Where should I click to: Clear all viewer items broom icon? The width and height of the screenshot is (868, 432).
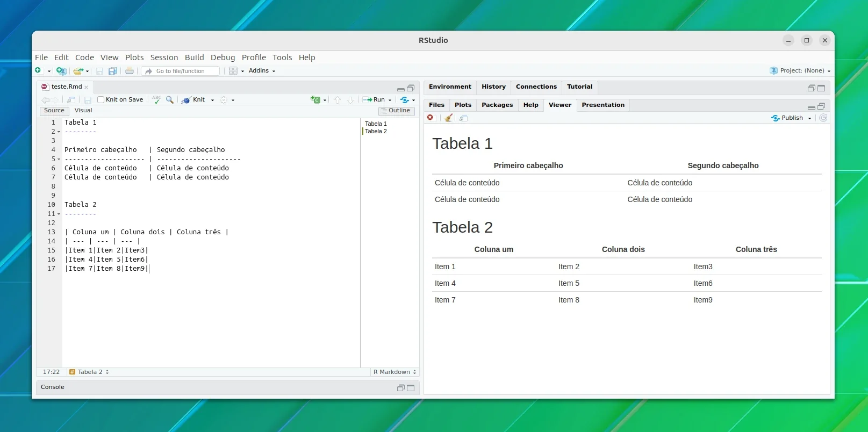[x=448, y=118]
